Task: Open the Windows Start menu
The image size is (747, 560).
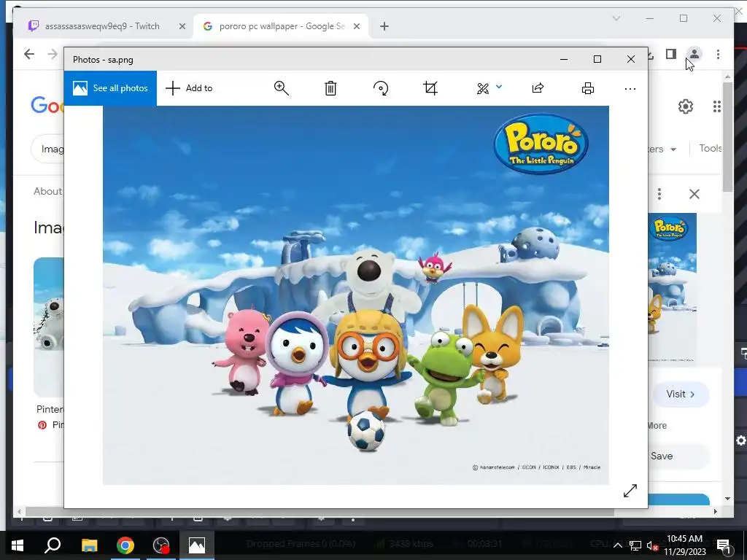Action: pos(18,545)
